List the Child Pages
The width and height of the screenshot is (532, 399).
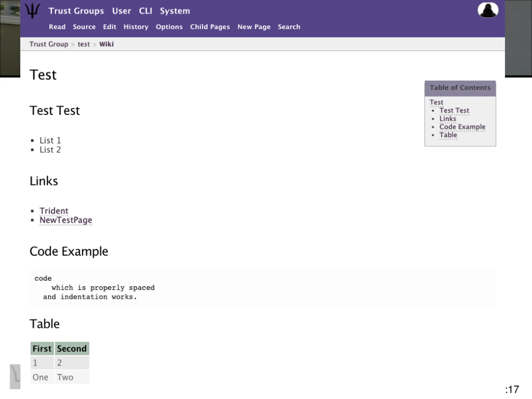click(210, 27)
